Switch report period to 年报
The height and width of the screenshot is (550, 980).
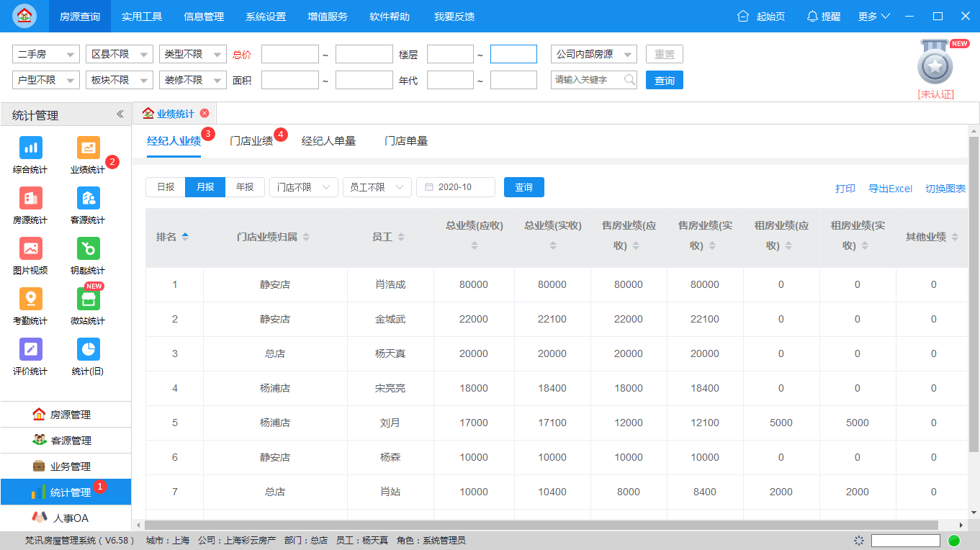pos(245,187)
